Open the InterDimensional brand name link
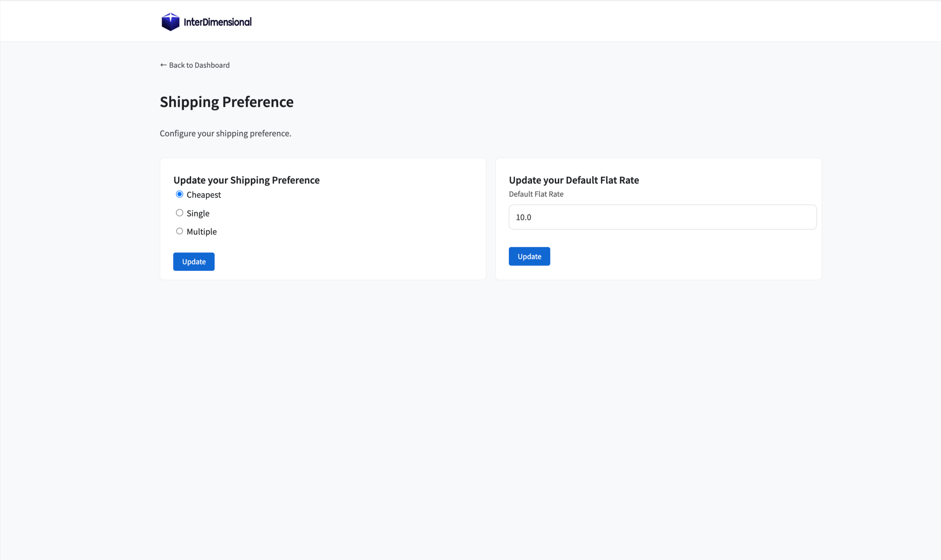 point(217,22)
